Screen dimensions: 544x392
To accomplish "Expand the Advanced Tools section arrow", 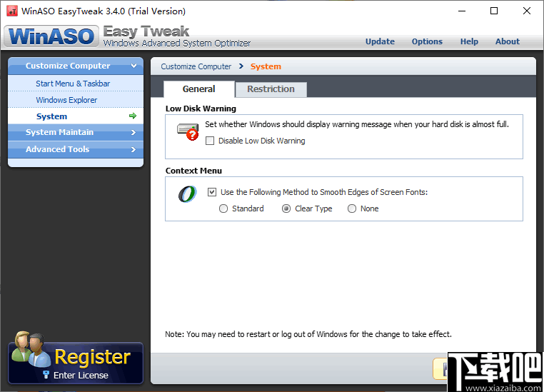I will click(134, 149).
